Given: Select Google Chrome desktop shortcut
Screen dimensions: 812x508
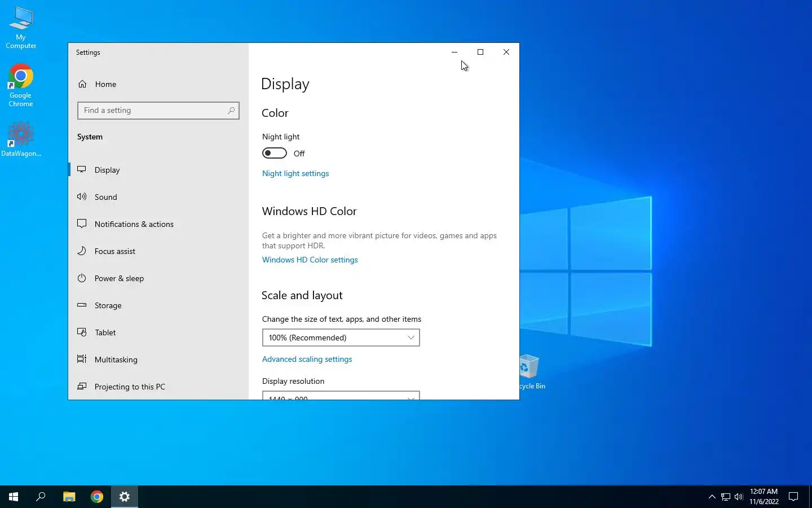Looking at the screenshot, I should [x=21, y=86].
